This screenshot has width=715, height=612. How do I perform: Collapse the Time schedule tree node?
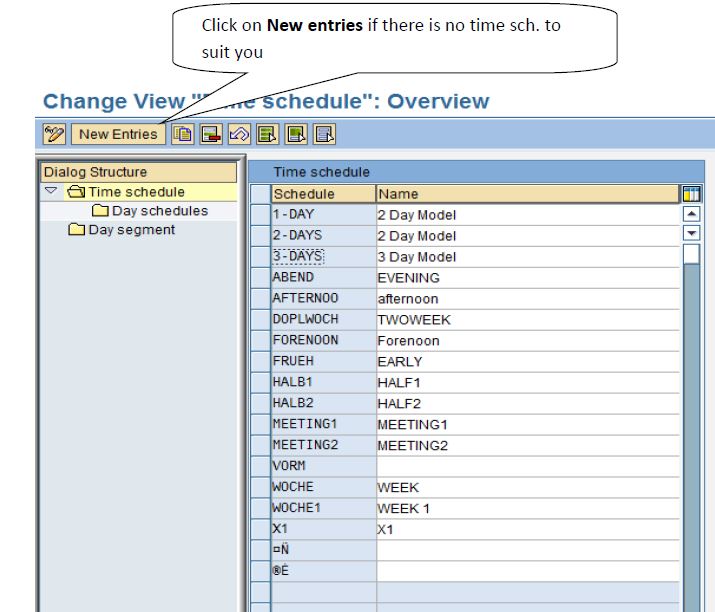coord(50,192)
